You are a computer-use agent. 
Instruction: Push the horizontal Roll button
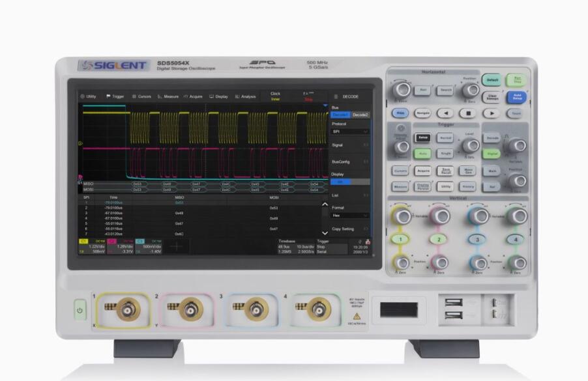[422, 91]
